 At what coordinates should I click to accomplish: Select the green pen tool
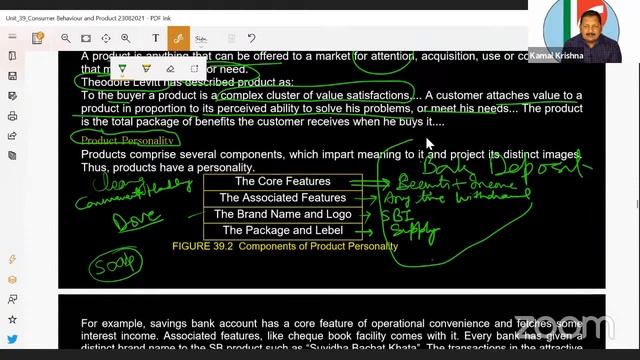tap(122, 69)
